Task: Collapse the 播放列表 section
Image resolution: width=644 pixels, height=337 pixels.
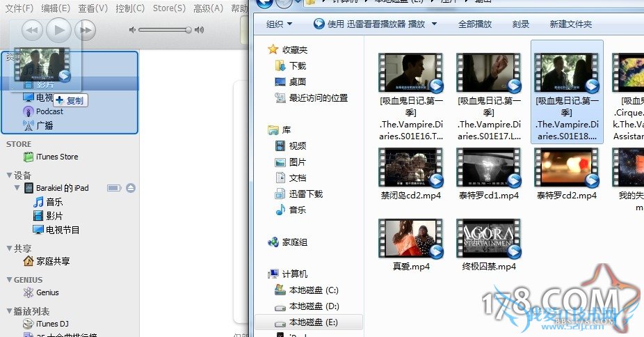Action: point(9,311)
